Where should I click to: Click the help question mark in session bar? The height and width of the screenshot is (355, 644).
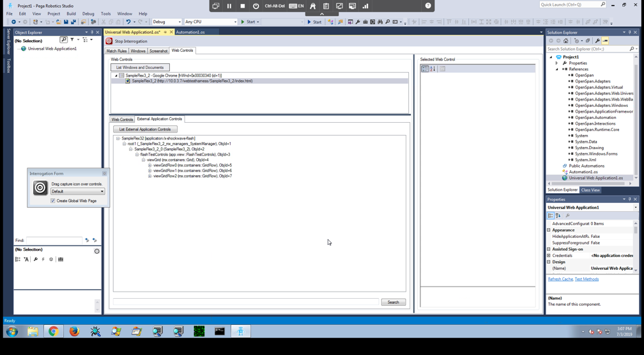coord(428,6)
